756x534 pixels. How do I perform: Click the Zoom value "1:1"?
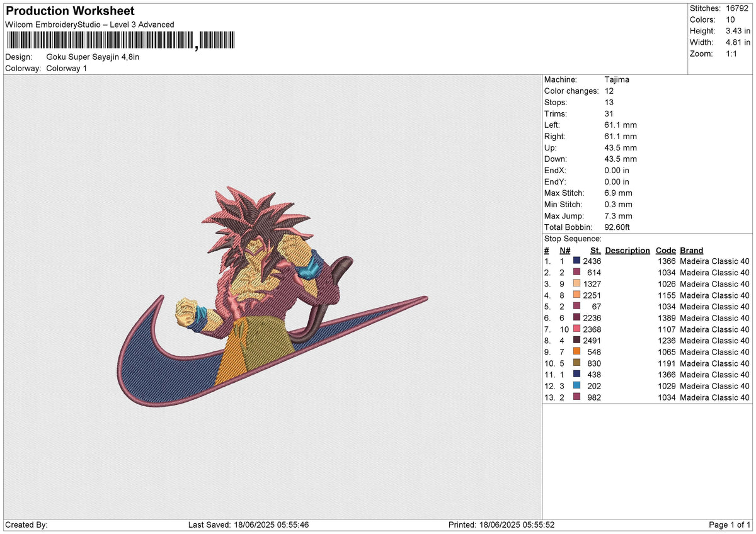tap(733, 54)
